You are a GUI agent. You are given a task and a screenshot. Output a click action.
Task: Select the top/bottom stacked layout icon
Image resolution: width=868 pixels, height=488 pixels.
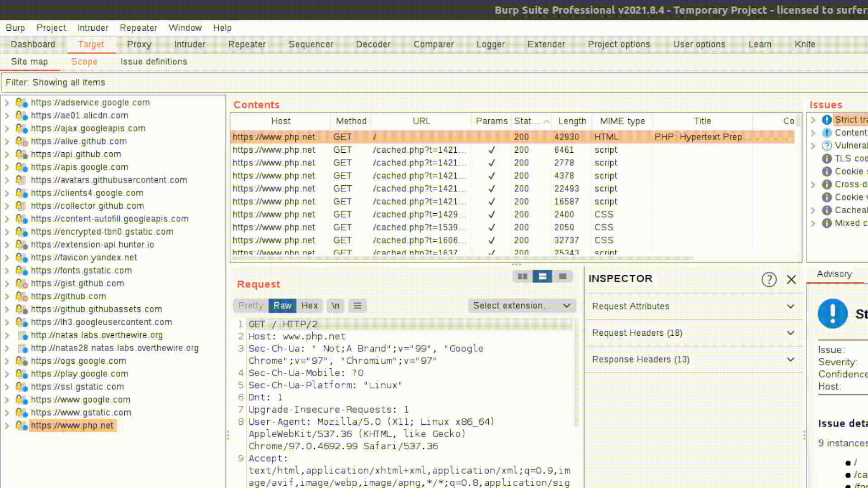(x=542, y=276)
